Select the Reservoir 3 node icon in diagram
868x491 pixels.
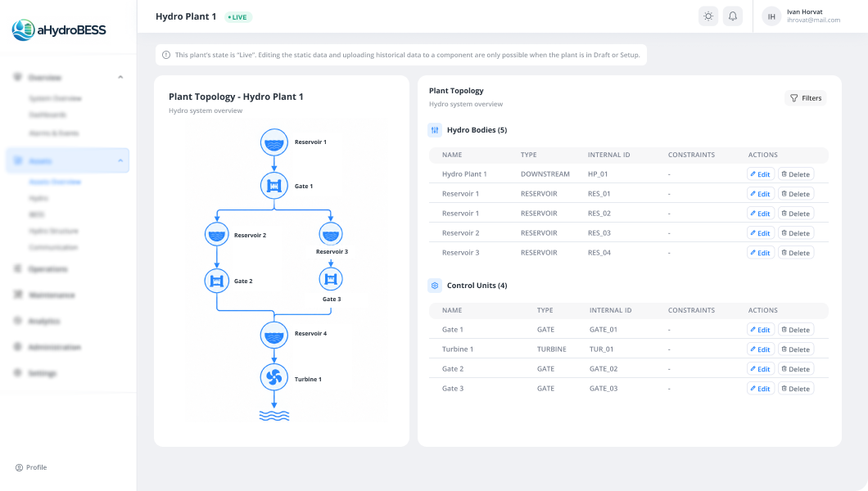coord(331,234)
